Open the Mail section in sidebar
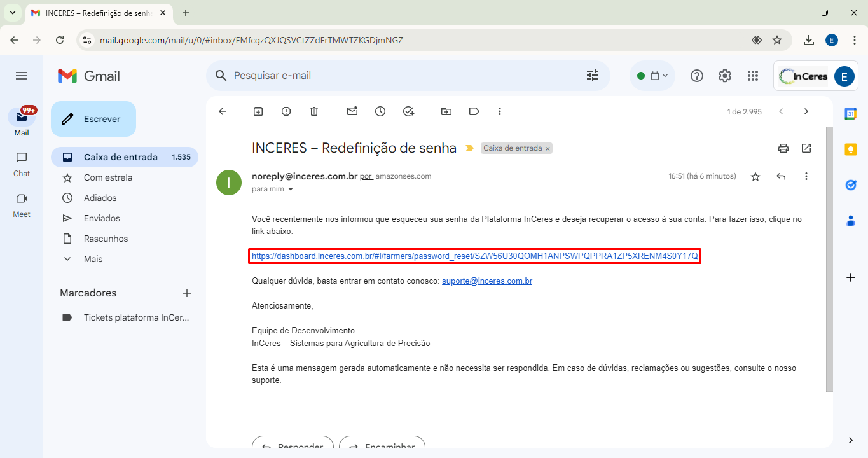868x458 pixels. point(22,121)
